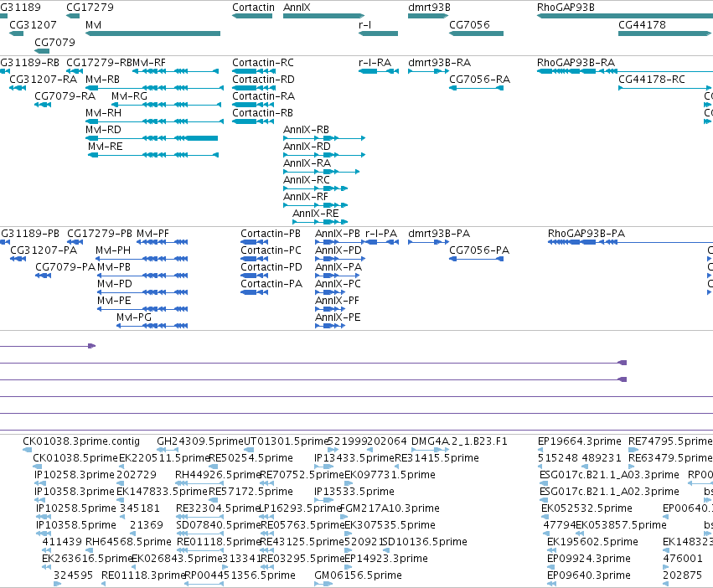The height and width of the screenshot is (588, 713).
Task: Click the AnnIX-RD transcript label
Action: coord(307,147)
